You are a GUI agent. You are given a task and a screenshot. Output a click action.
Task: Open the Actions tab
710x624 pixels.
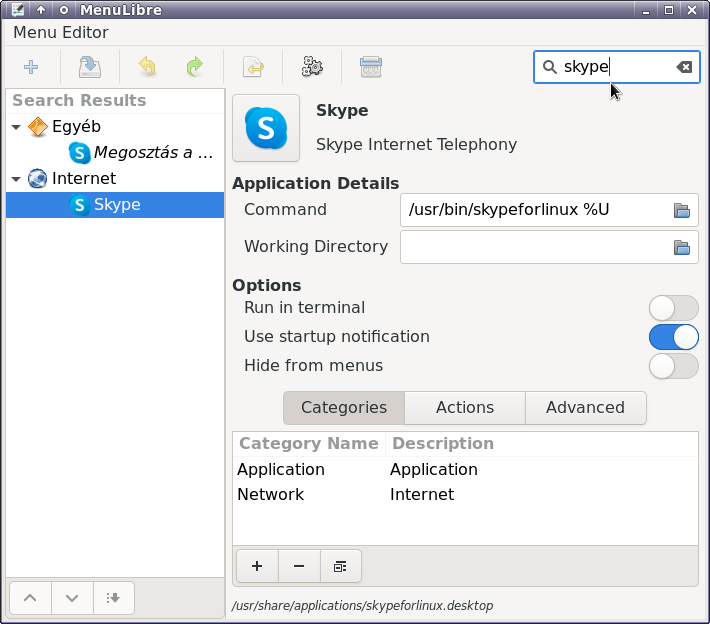(x=465, y=408)
